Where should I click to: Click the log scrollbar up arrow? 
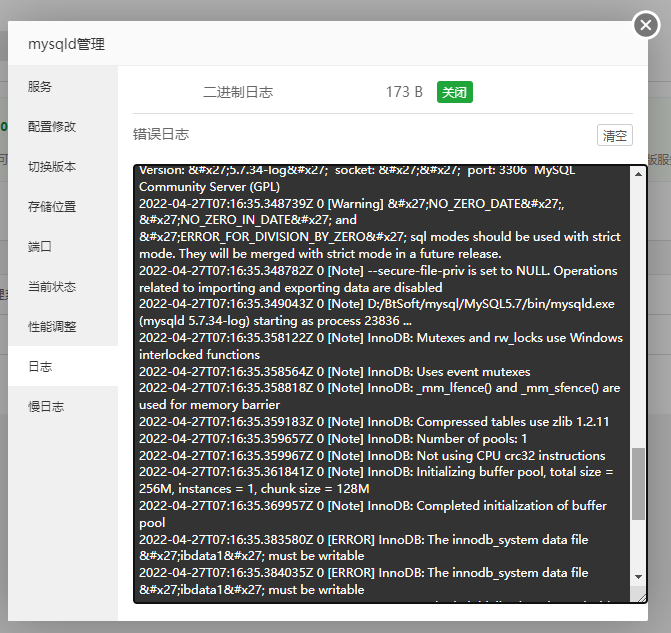pyautogui.click(x=638, y=174)
